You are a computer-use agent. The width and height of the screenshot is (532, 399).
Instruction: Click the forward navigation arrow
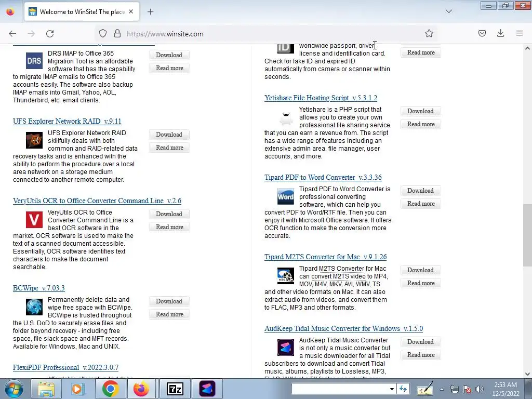tap(31, 34)
